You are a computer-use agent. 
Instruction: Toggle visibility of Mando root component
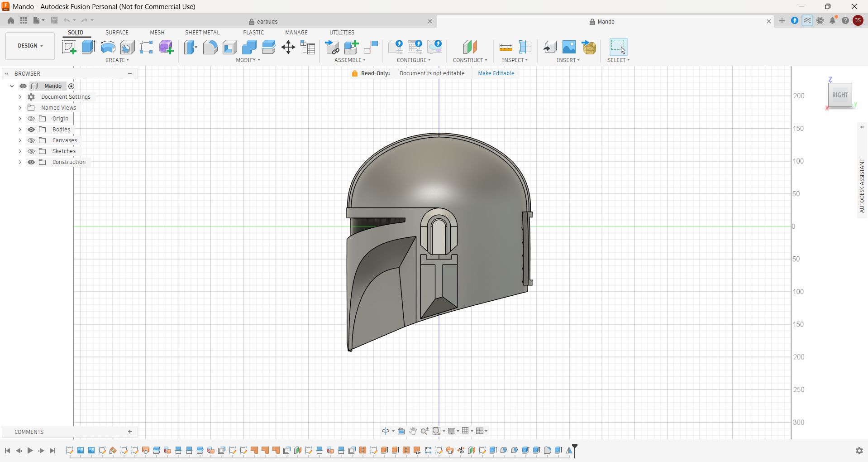click(x=23, y=86)
